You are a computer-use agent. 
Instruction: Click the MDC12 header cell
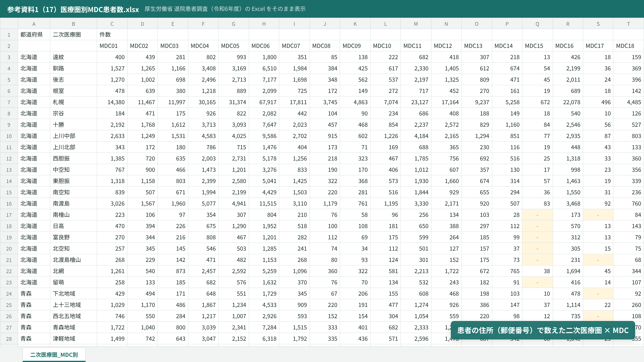pos(446,46)
